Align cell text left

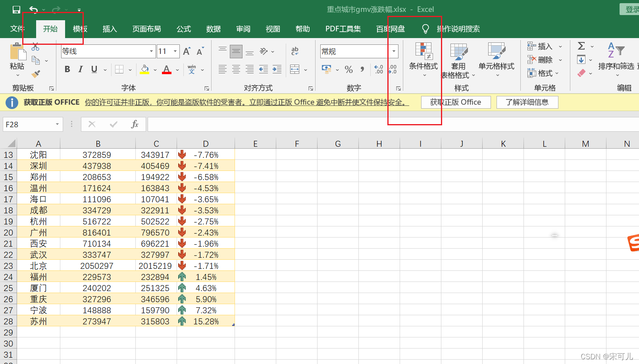[223, 69]
